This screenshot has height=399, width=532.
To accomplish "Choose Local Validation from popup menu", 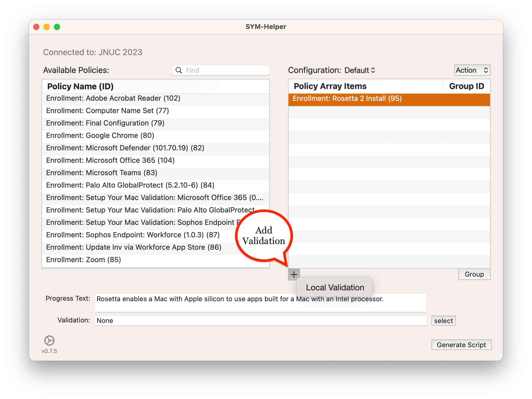I will (x=335, y=287).
